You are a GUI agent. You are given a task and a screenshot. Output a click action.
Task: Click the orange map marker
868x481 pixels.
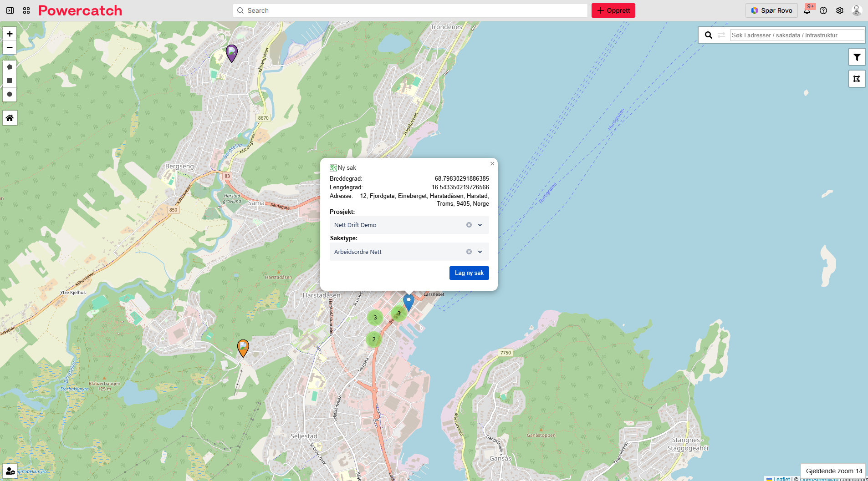point(243,348)
